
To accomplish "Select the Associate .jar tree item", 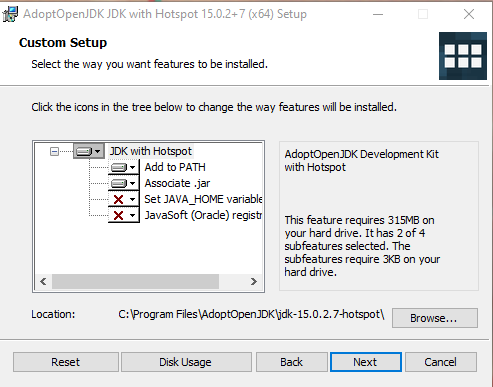I will [177, 183].
